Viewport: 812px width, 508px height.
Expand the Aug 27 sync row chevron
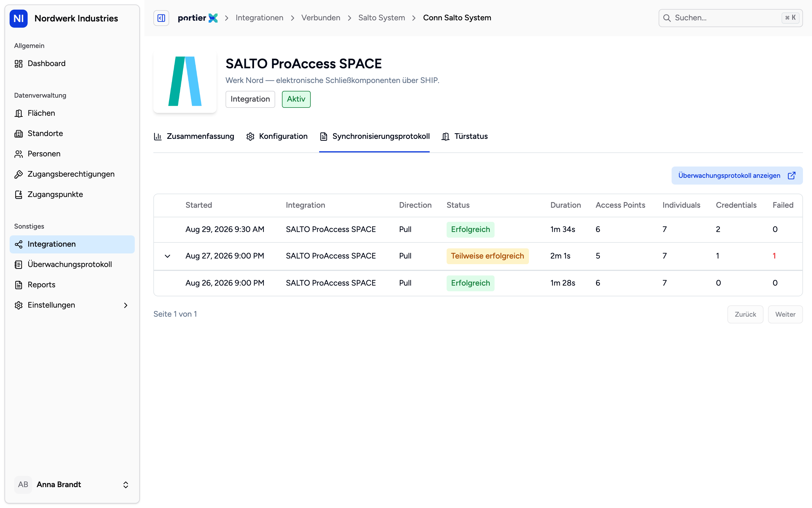(x=167, y=256)
